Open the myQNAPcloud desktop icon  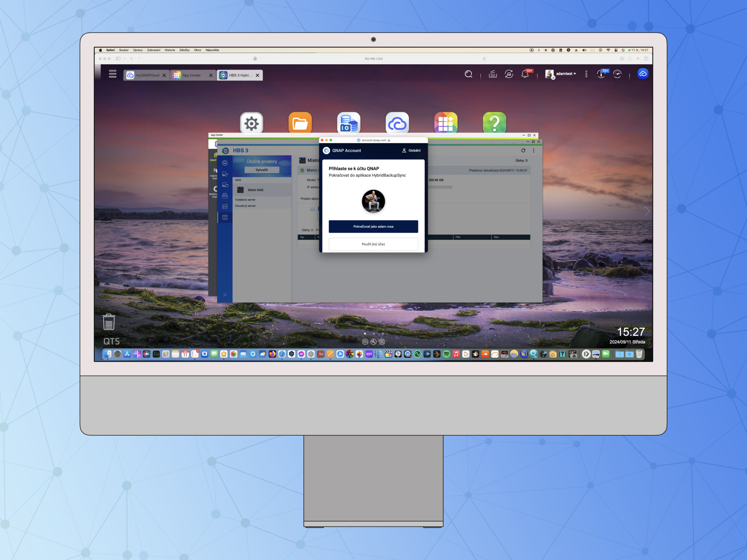(397, 123)
